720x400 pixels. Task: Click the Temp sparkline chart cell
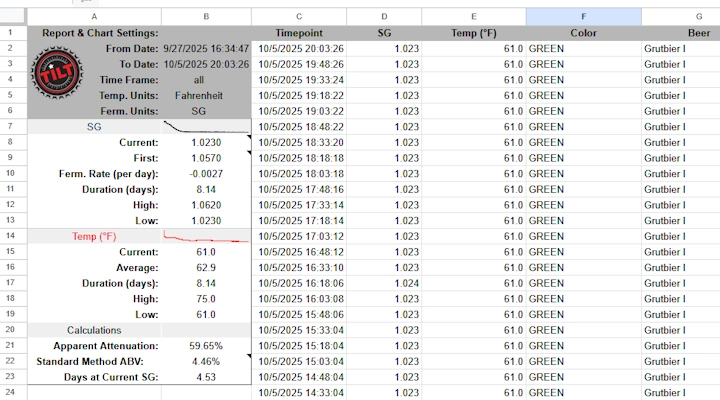(x=206, y=236)
